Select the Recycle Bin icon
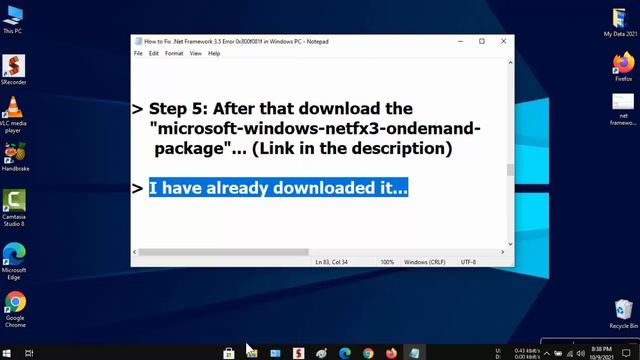This screenshot has height=360, width=640. pyautogui.click(x=623, y=313)
